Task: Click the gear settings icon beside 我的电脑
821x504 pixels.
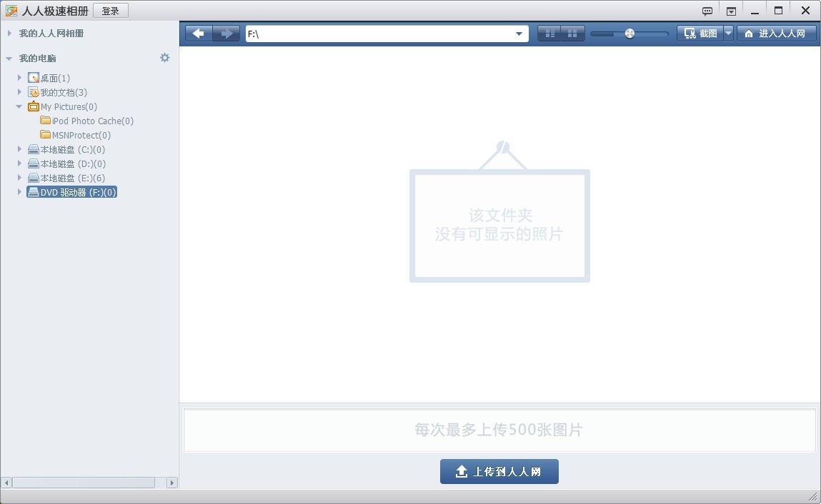Action: [x=165, y=58]
